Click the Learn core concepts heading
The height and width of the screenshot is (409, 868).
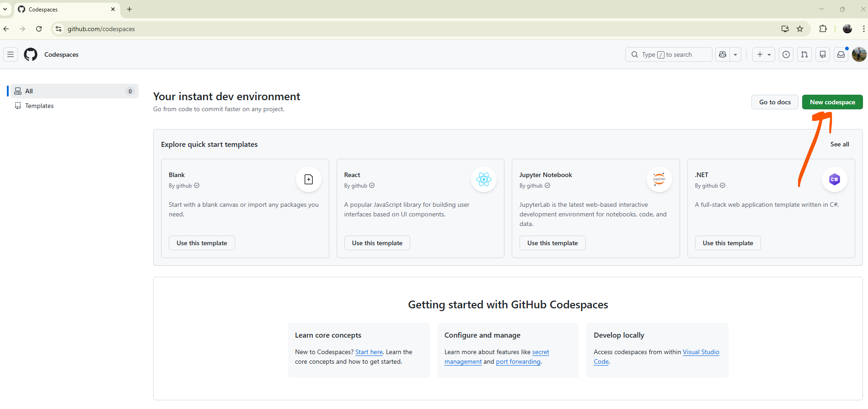pyautogui.click(x=328, y=335)
